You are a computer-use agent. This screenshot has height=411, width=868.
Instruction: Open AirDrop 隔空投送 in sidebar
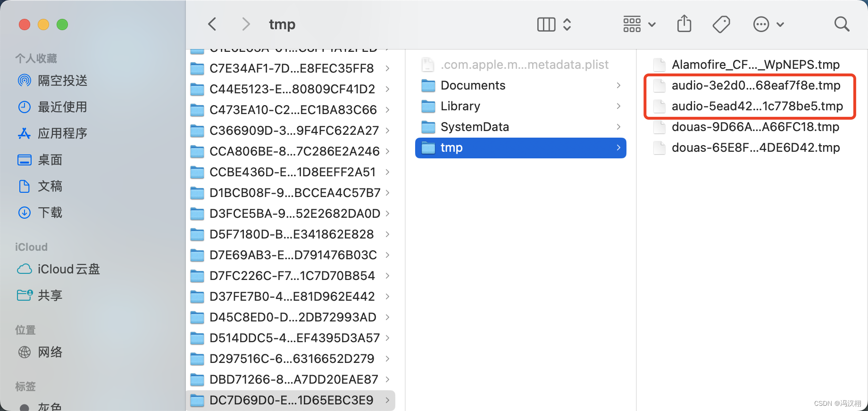52,81
